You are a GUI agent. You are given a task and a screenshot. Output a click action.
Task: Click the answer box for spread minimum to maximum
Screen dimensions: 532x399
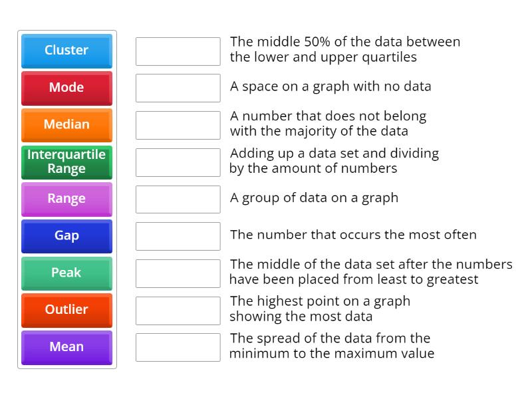(x=178, y=347)
